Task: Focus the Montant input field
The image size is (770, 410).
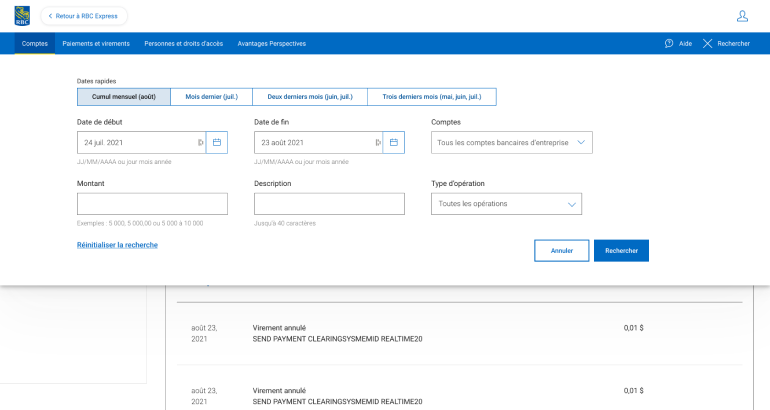Action: click(x=152, y=204)
